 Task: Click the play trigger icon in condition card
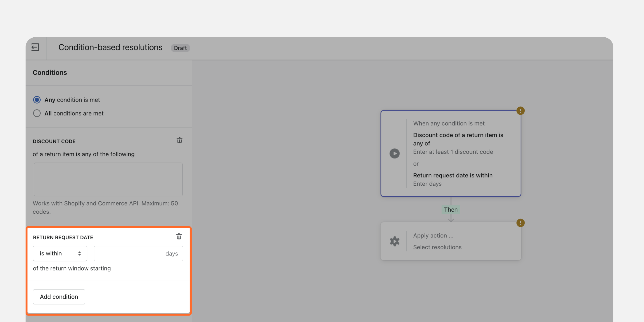395,153
